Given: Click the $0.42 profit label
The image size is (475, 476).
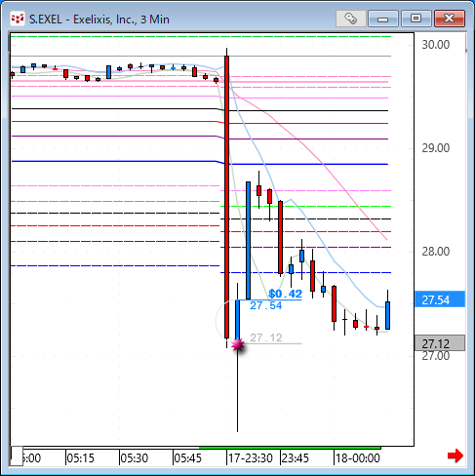Looking at the screenshot, I should click(x=286, y=294).
